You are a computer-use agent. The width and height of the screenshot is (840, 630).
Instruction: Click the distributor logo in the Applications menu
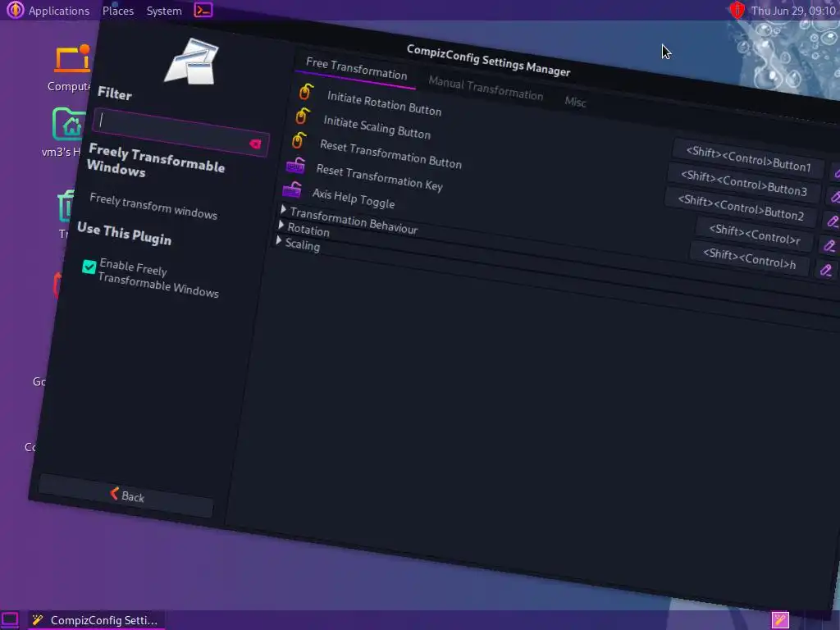pyautogui.click(x=15, y=10)
